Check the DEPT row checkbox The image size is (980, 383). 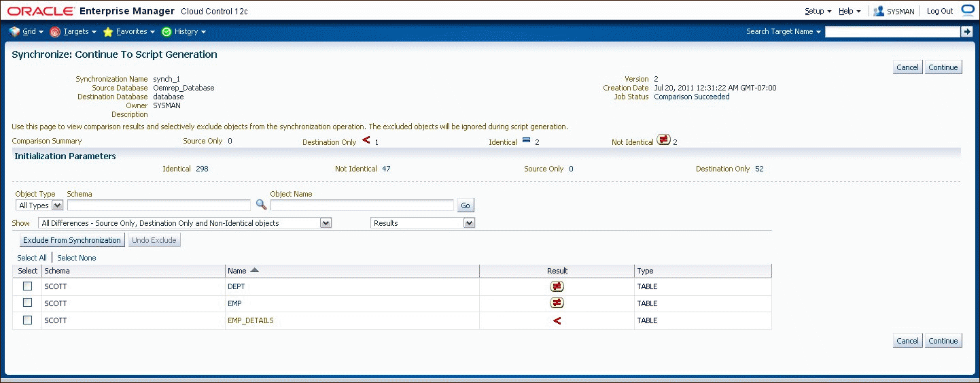[28, 286]
